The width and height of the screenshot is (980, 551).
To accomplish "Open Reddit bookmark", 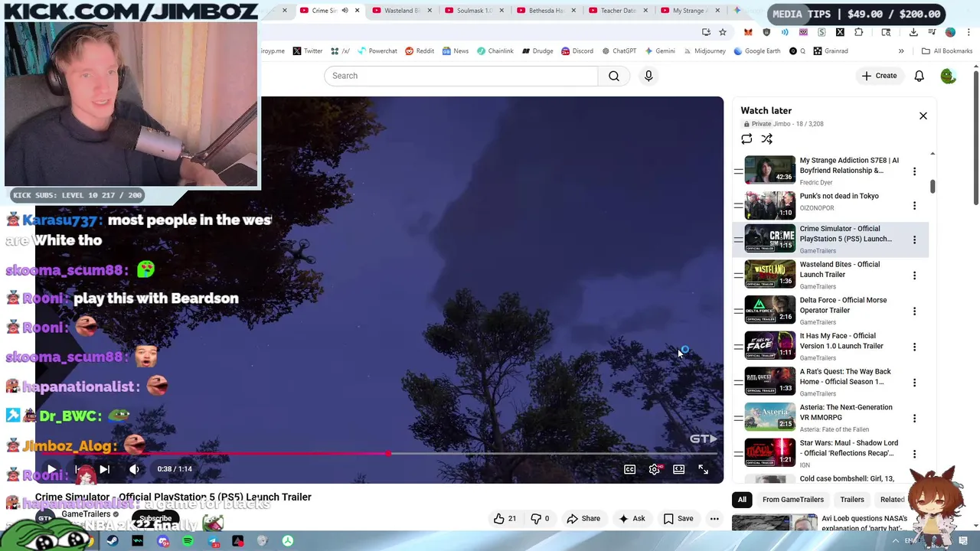I will [420, 51].
